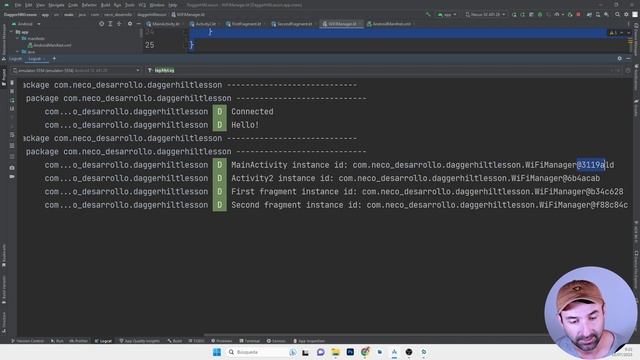Screen dimensions: 640x360
Task: Open the App Inspection tool window
Action: click(x=309, y=341)
